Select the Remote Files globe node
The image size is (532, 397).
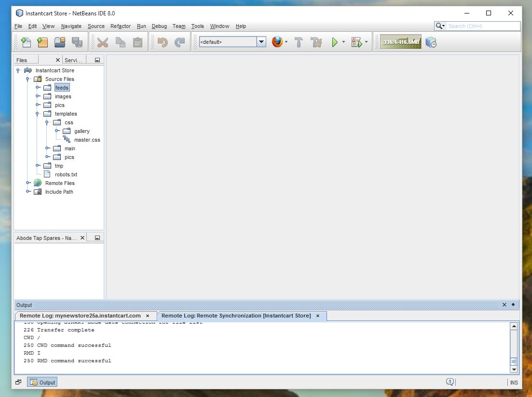[60, 183]
